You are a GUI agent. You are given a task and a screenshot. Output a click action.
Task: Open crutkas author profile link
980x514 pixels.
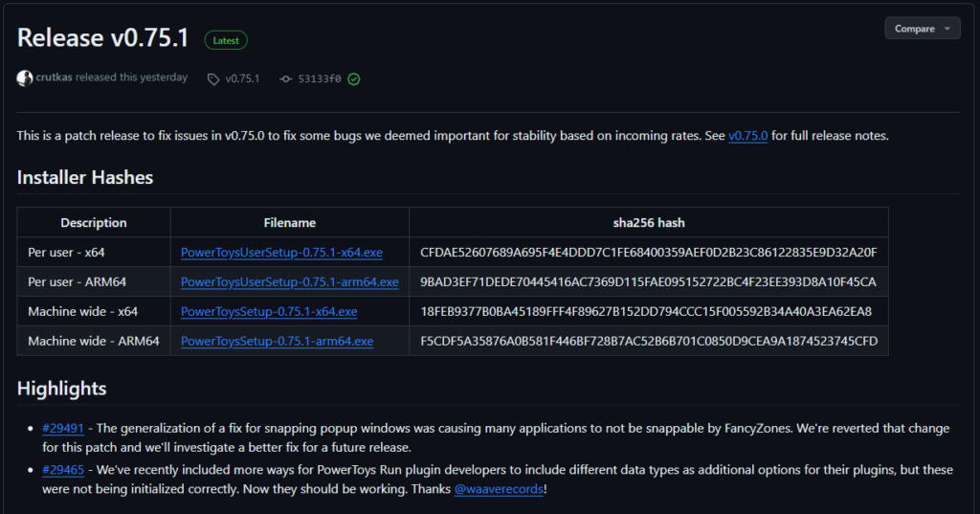click(54, 78)
